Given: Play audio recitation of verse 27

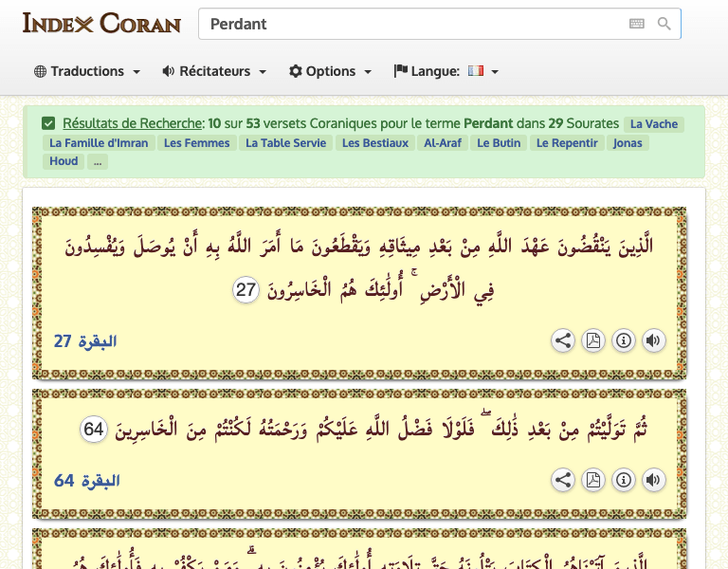Looking at the screenshot, I should click(x=652, y=340).
